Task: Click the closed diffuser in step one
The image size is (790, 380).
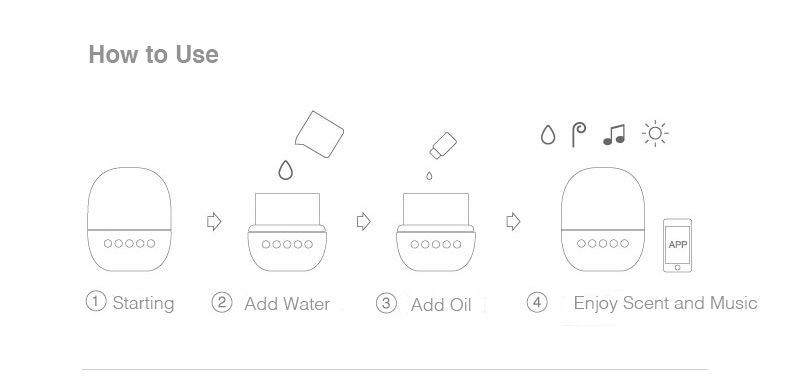Action: click(129, 219)
